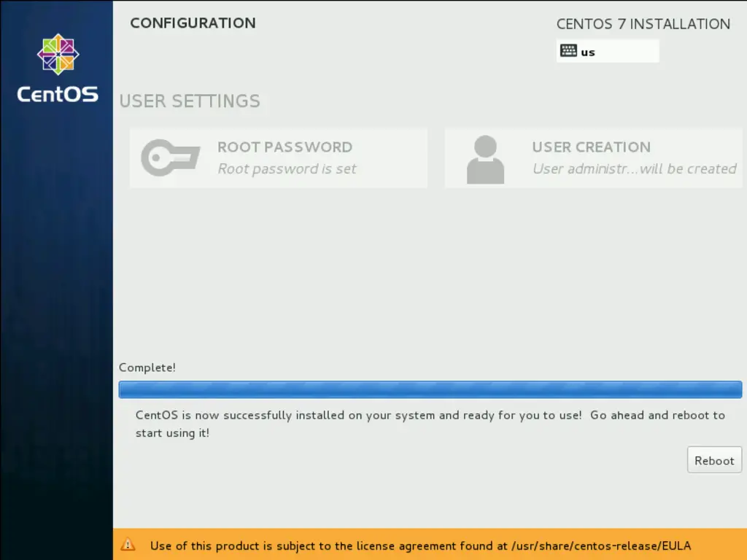Image resolution: width=747 pixels, height=560 pixels.
Task: Click the warning triangle icon in license bar
Action: coord(128,544)
